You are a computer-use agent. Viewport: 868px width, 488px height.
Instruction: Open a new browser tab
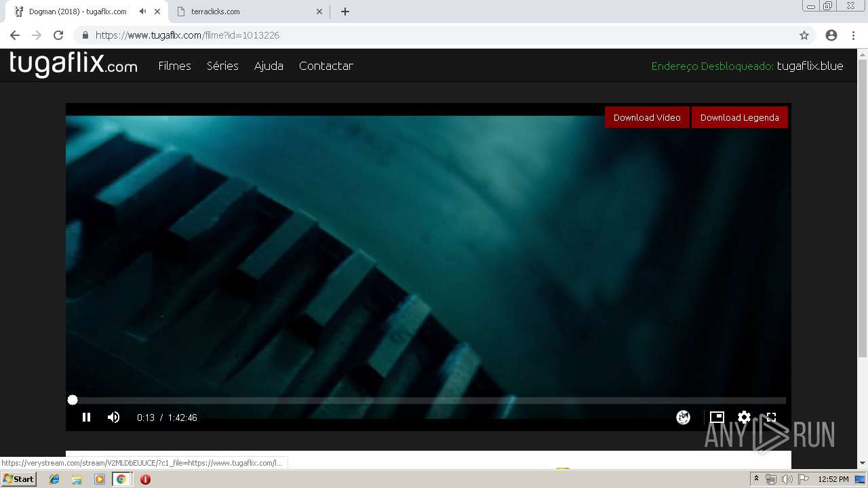pyautogui.click(x=344, y=12)
